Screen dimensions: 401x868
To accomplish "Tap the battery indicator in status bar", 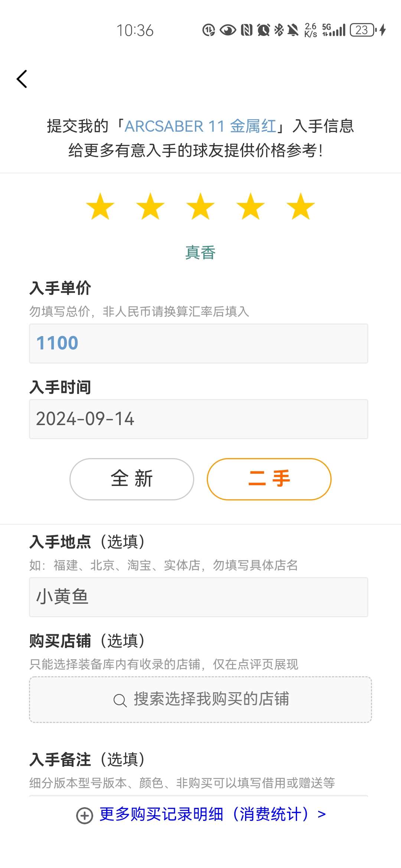I will pos(363,30).
